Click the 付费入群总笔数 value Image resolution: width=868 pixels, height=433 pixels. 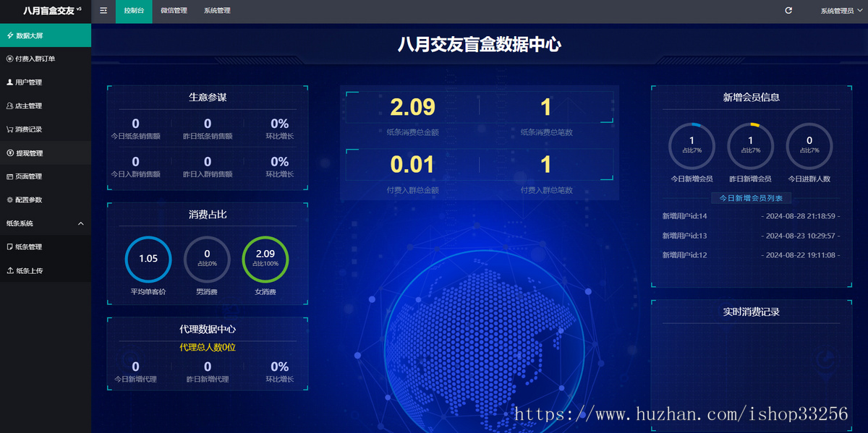pos(546,165)
